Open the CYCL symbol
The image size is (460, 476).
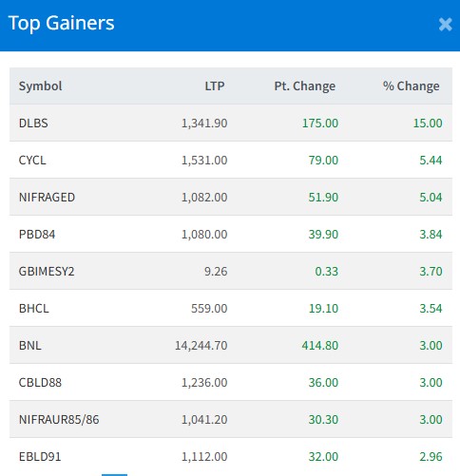[32, 161]
